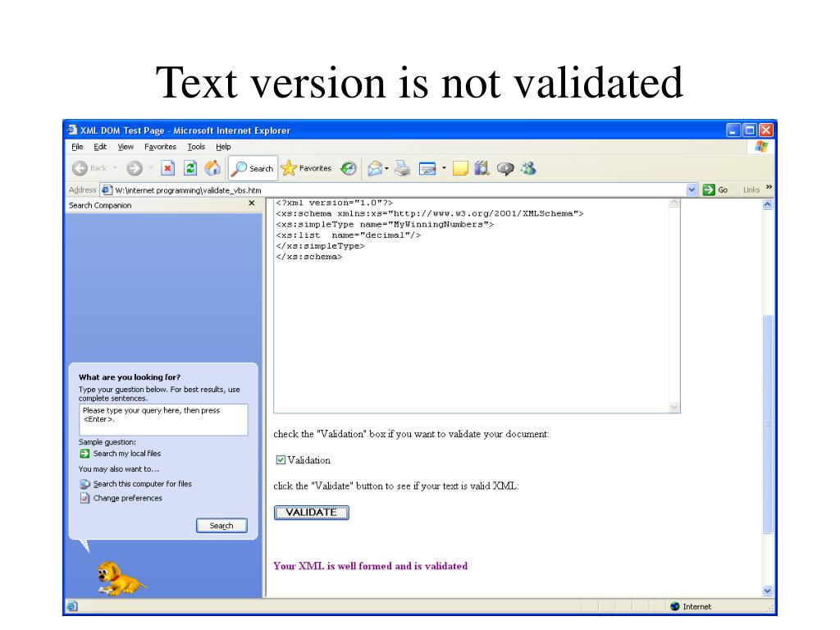
Task: Click the animated search dog Rover
Action: coord(120,578)
